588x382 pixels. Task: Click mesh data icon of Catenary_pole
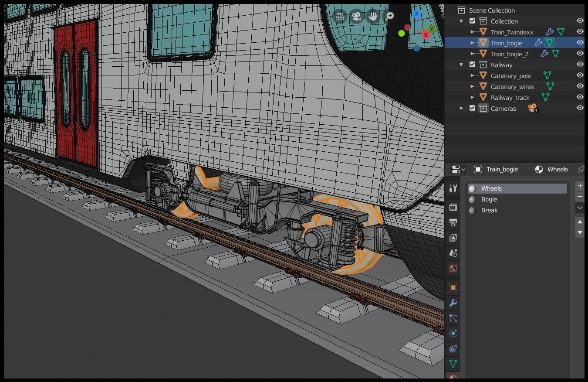[547, 75]
